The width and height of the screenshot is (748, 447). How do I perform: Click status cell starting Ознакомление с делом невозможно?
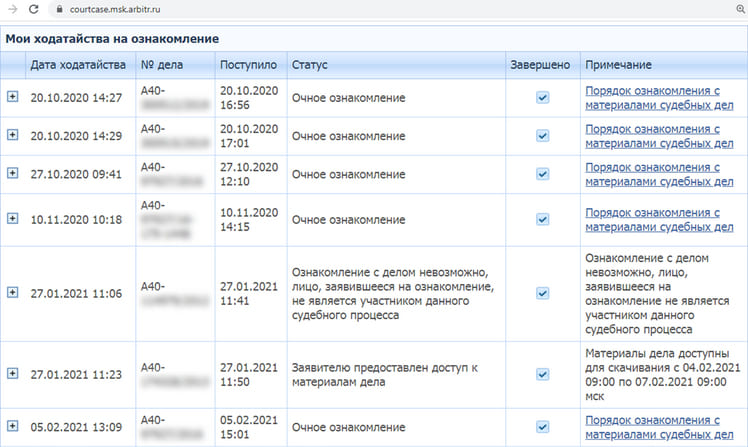pyautogui.click(x=393, y=293)
